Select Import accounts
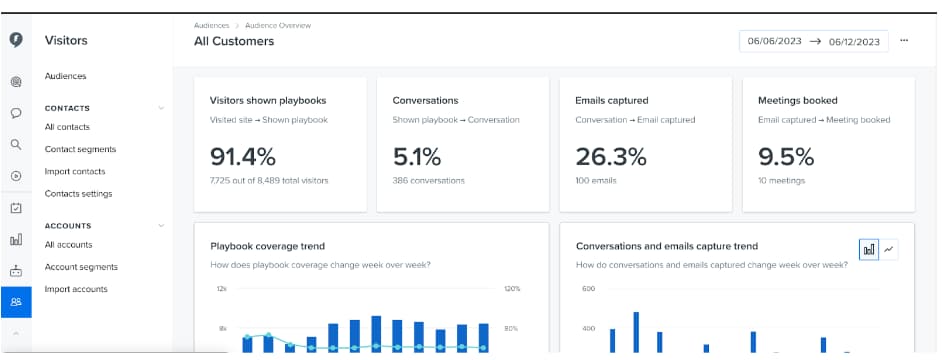Image resolution: width=946 pixels, height=360 pixels. [x=76, y=289]
